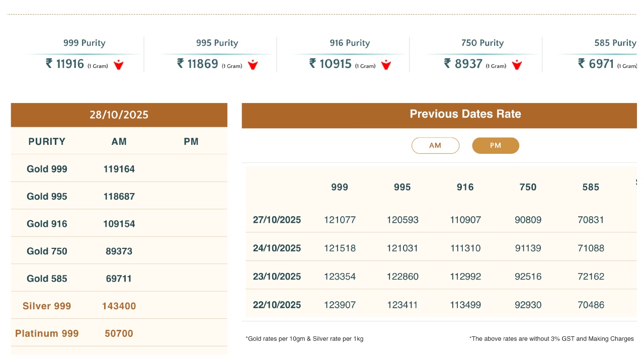Click the Gold 999 AM rate 119164
The image size is (644, 362).
pos(119,169)
